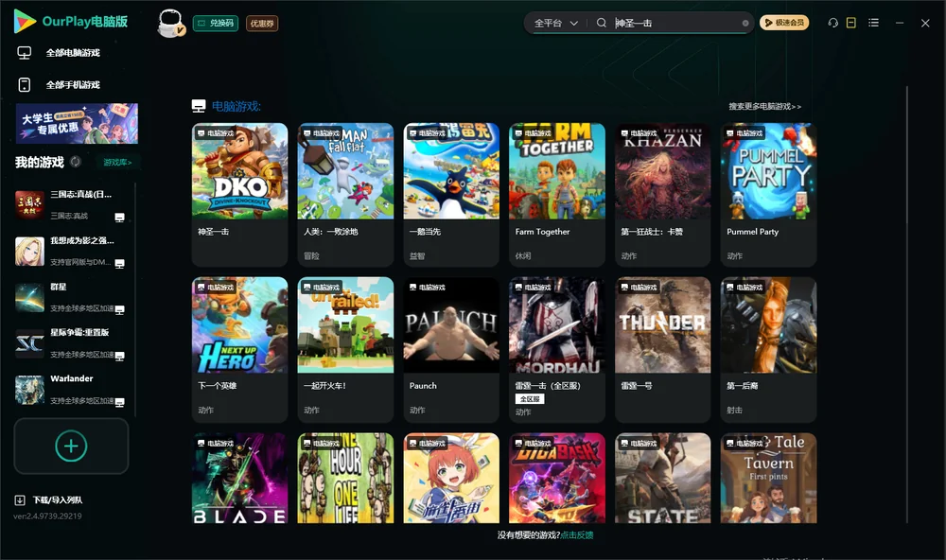Open the 雷霆一击 (全区服) Mordhau card
This screenshot has width=946, height=560.
point(557,349)
